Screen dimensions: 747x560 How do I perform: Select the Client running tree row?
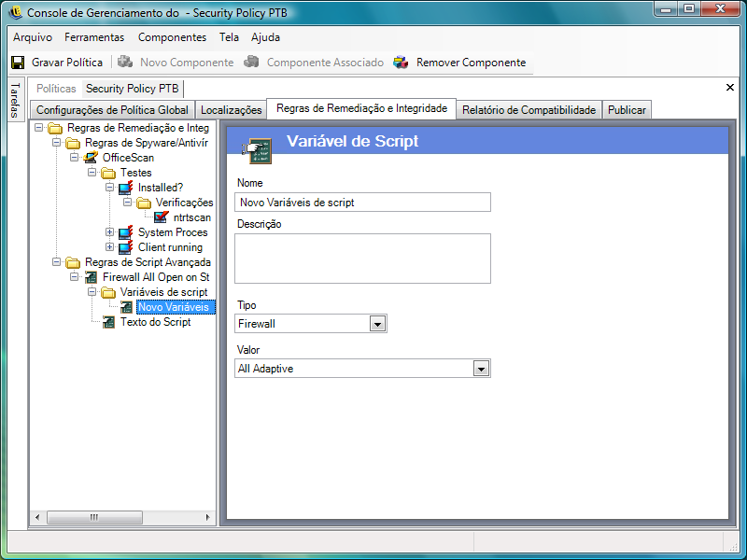coord(170,247)
